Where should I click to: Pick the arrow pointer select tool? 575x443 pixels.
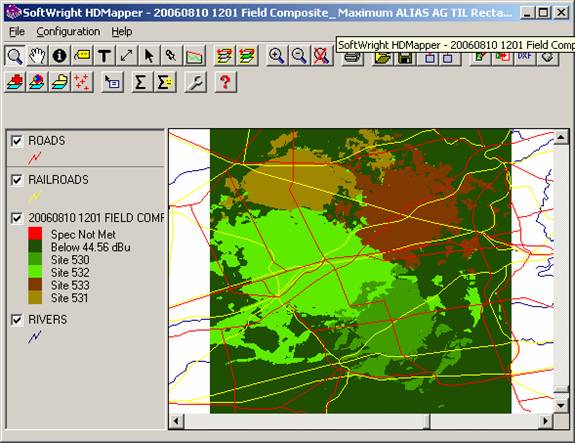[x=149, y=56]
